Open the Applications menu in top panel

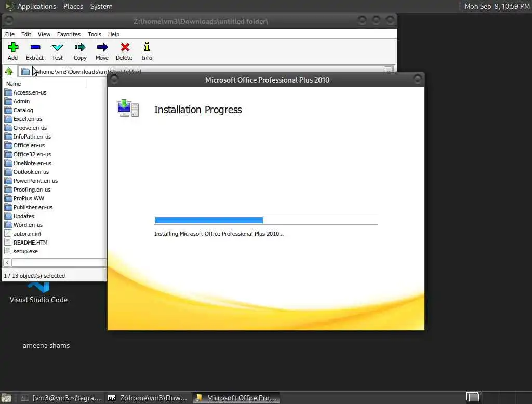[x=37, y=6]
